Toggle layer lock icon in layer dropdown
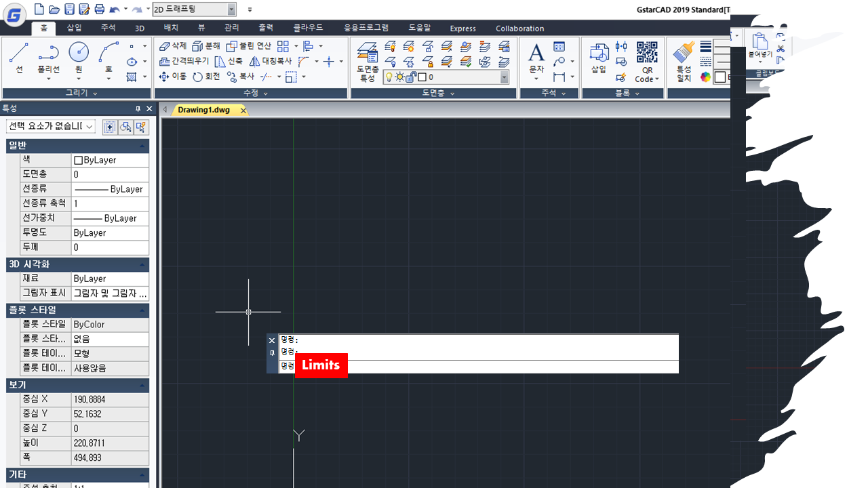Viewport: 868px width, 488px height. click(x=410, y=77)
